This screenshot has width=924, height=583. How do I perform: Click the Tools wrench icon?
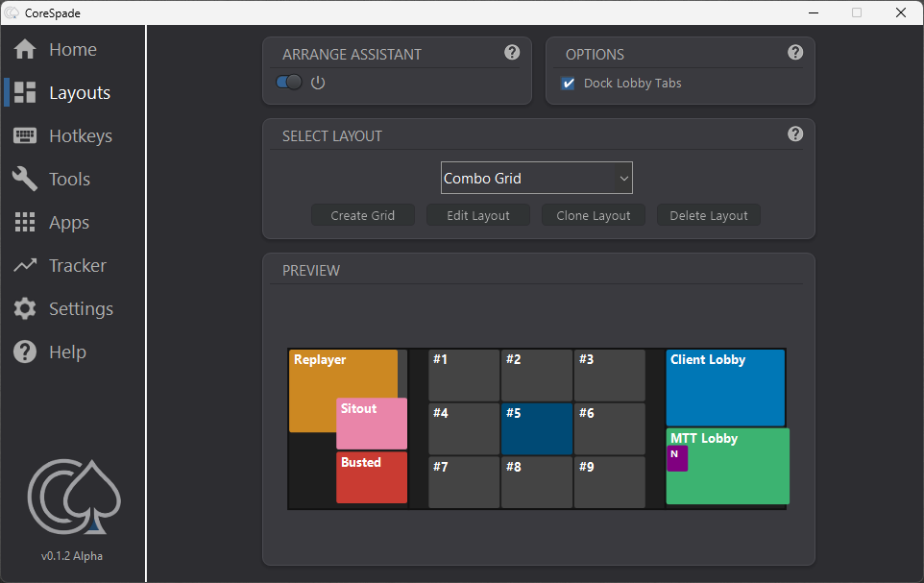point(25,179)
